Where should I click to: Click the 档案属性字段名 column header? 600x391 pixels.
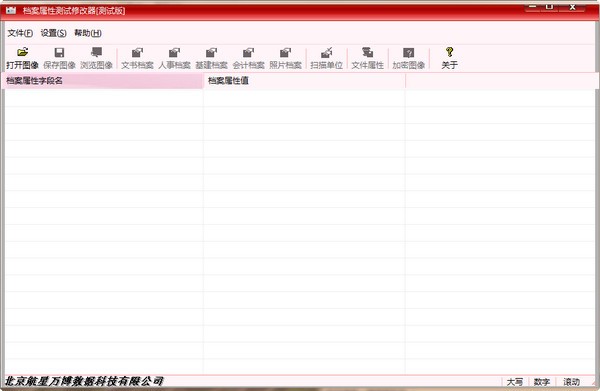tap(103, 81)
